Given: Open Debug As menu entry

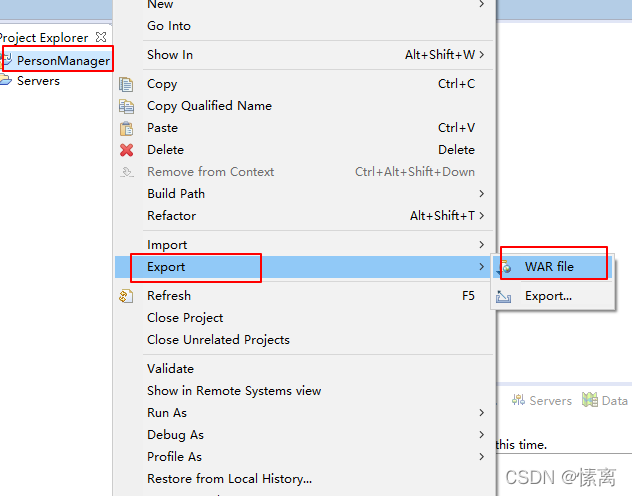Looking at the screenshot, I should [x=304, y=435].
